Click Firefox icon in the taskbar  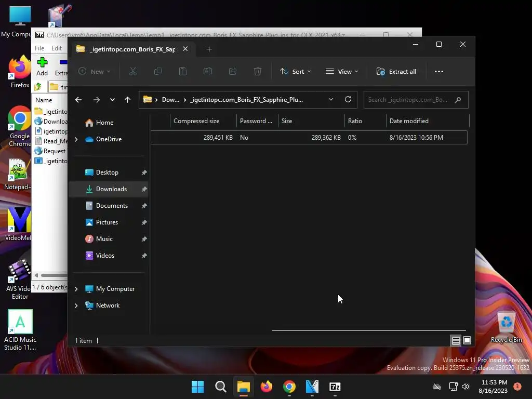coord(267,387)
